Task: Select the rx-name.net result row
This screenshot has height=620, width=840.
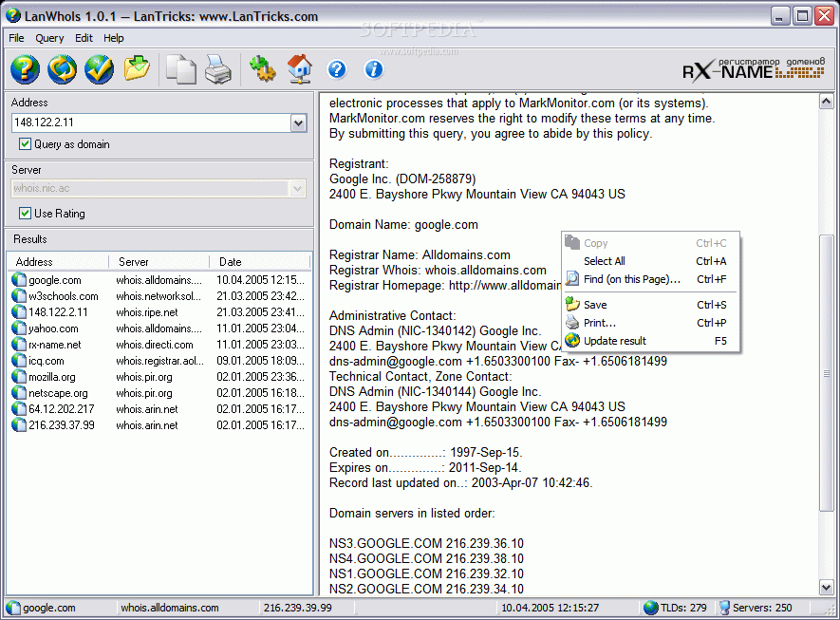Action: pos(159,345)
